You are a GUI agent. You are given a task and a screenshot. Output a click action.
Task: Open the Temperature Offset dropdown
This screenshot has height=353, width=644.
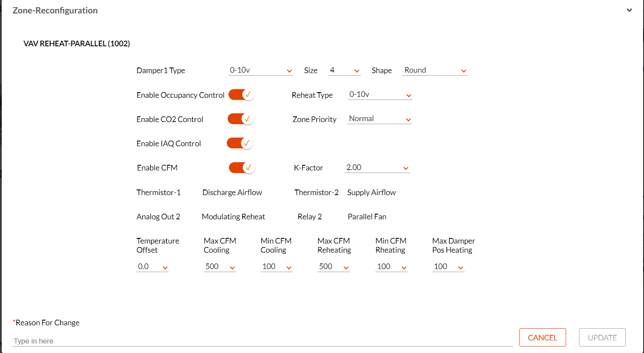152,266
